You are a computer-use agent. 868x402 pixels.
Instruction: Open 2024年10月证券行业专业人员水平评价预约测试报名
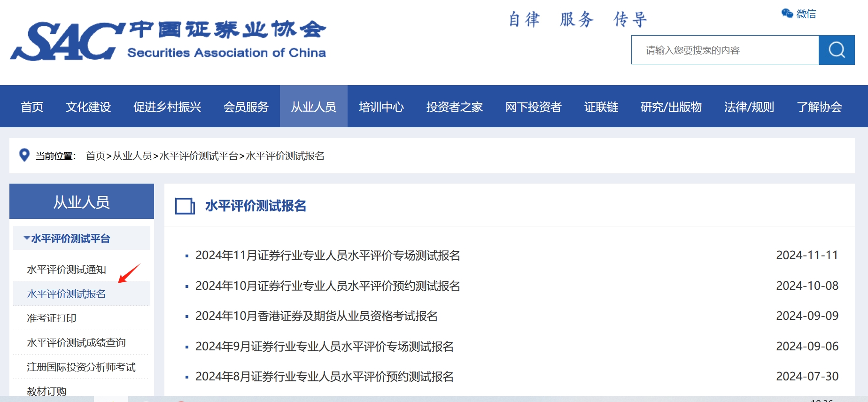[328, 286]
